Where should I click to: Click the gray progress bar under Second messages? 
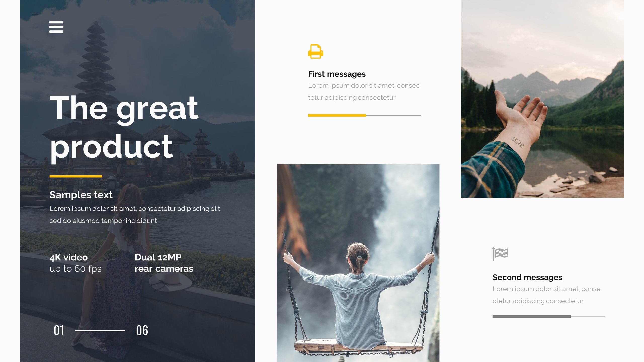tap(532, 316)
